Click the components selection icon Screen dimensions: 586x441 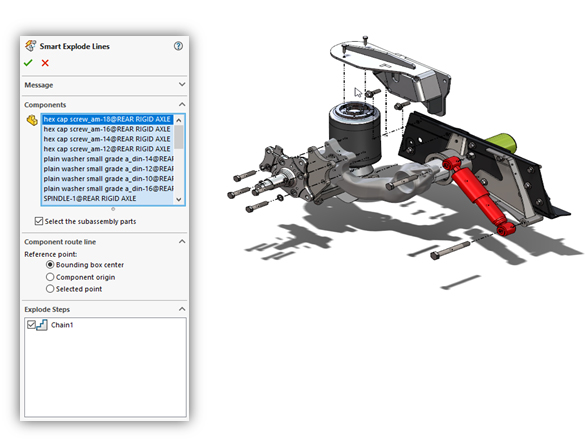32,120
